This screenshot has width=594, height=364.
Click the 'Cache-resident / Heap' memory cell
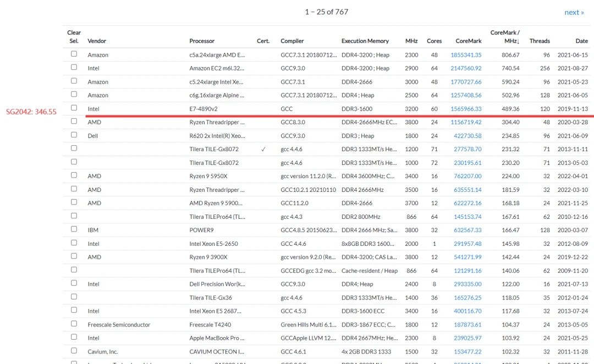tap(370, 271)
